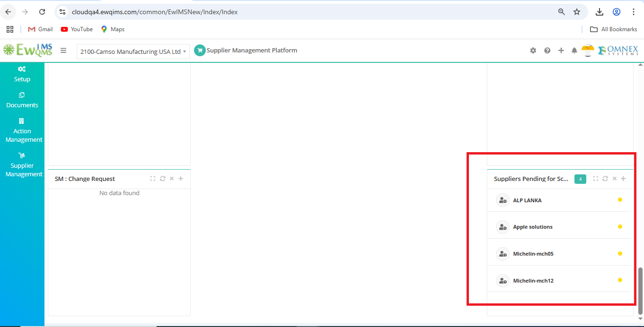Open the Chrome apps grid icon

(x=10, y=29)
